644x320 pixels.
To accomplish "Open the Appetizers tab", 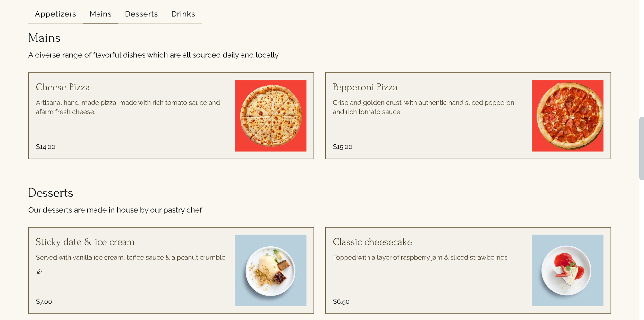I will point(55,14).
